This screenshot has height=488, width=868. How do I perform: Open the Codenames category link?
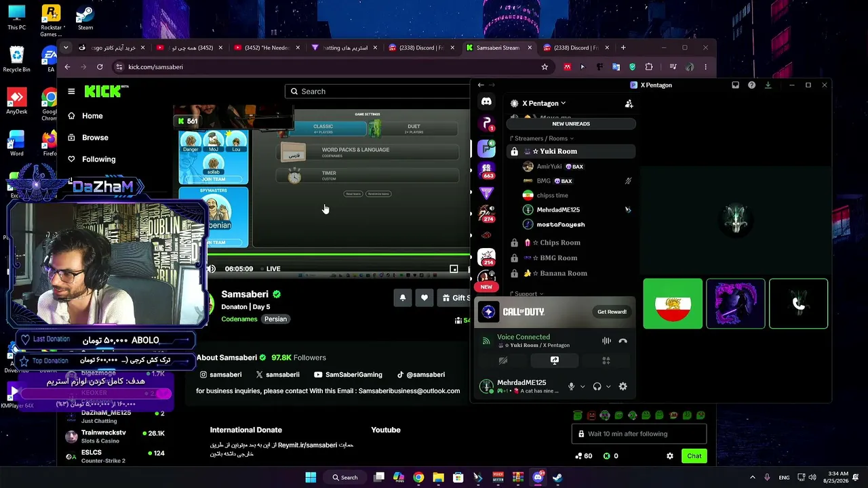pyautogui.click(x=239, y=319)
